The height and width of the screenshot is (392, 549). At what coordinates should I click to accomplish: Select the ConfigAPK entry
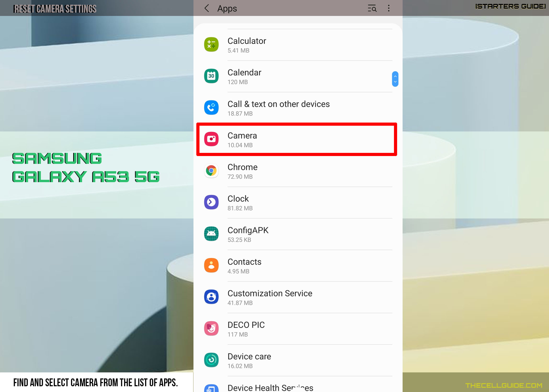click(x=298, y=234)
